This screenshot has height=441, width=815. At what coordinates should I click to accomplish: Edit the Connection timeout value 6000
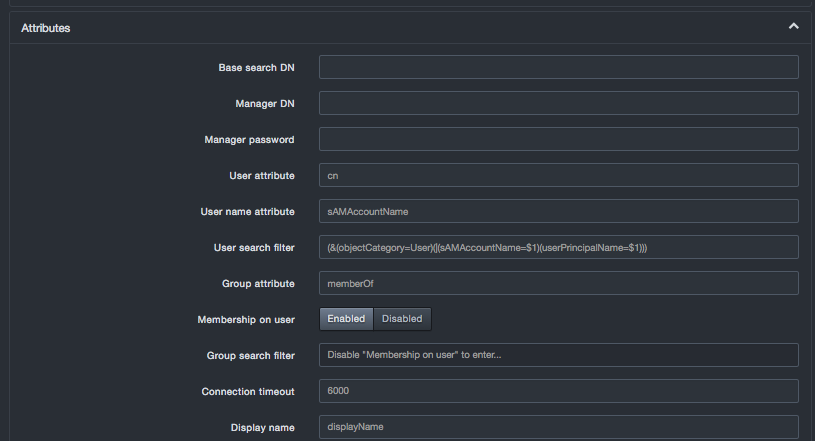(x=558, y=391)
